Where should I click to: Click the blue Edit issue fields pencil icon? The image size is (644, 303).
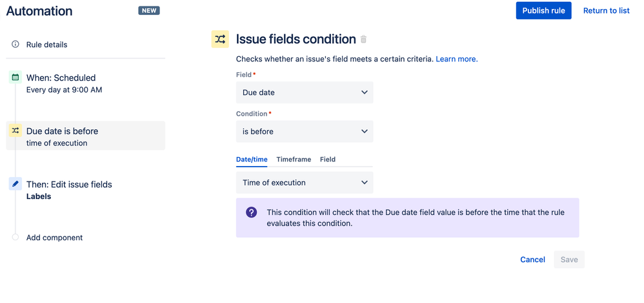(15, 184)
